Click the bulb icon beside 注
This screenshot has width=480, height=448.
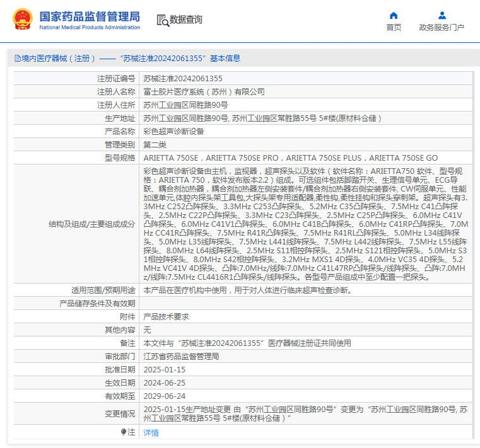coord(124,432)
